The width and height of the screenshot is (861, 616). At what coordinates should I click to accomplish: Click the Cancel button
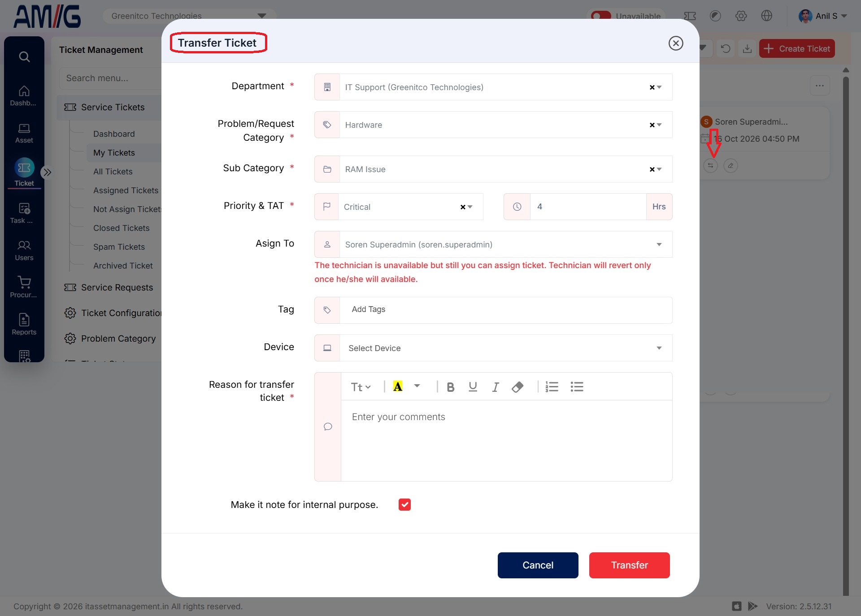[538, 565]
